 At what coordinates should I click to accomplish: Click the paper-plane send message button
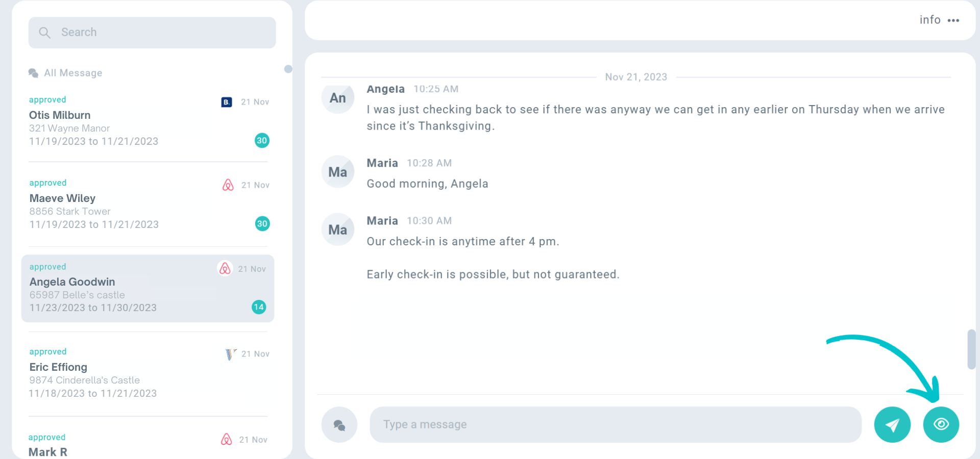pyautogui.click(x=892, y=424)
